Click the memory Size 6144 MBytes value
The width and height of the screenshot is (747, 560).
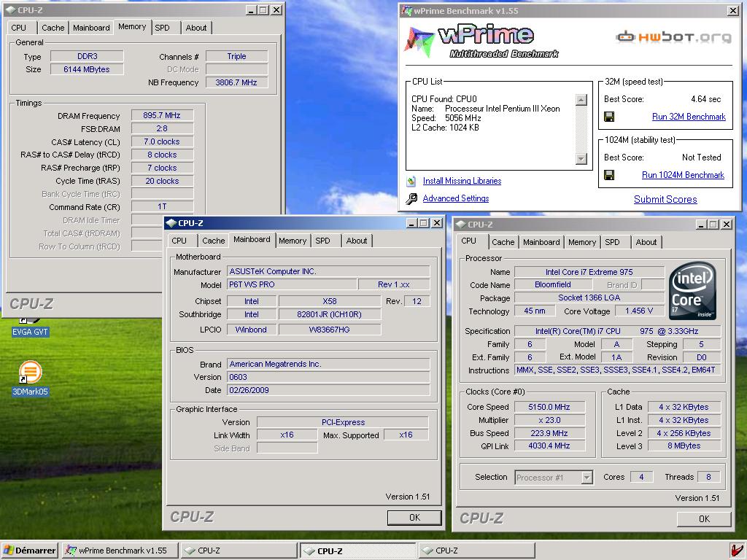point(87,69)
